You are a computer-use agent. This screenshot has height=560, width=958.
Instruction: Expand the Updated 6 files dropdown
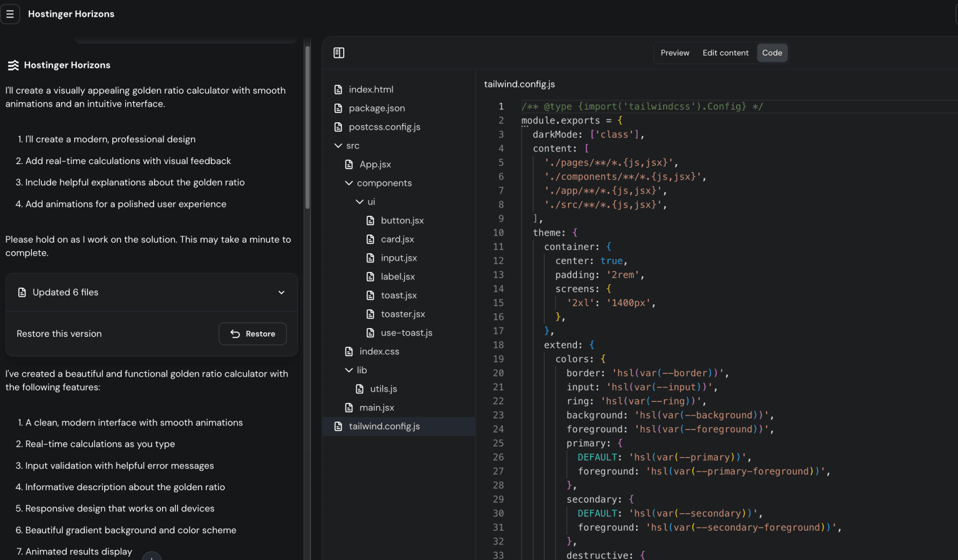pos(281,292)
